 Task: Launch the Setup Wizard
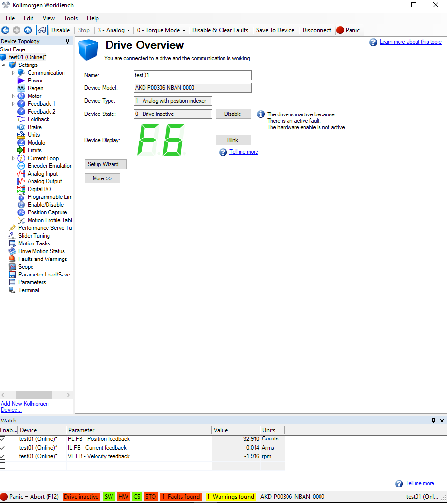point(106,164)
